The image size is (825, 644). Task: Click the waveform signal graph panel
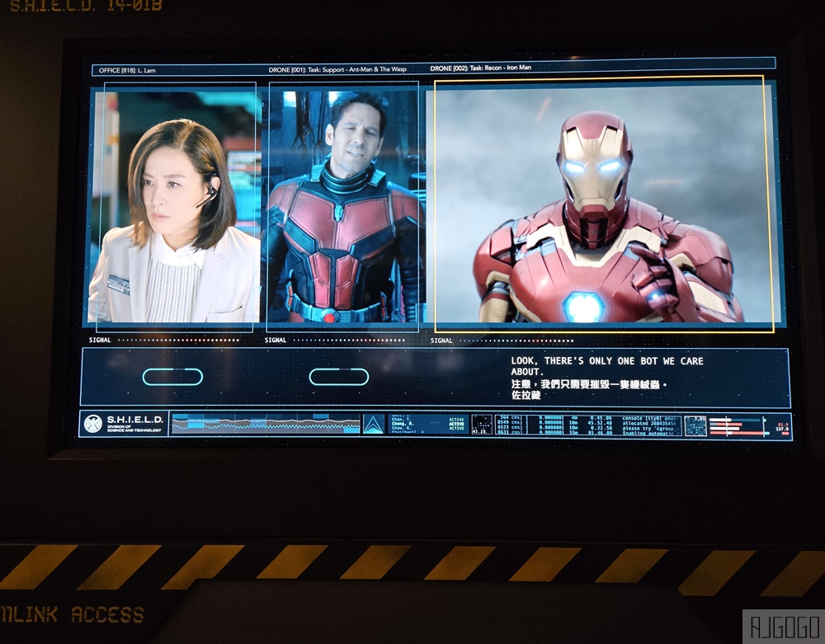point(265,424)
